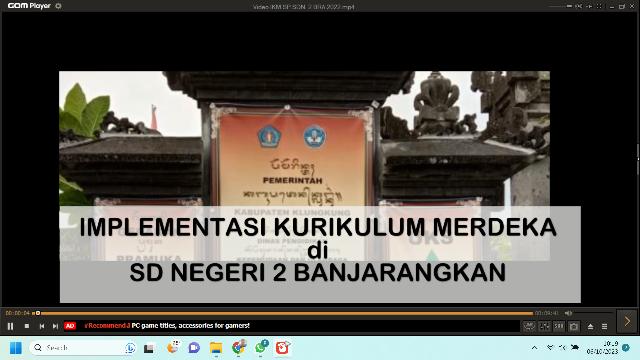Viewport: 640px width, 360px height.
Task: Switch to fullscreen via title bar icon
Action: (x=599, y=7)
